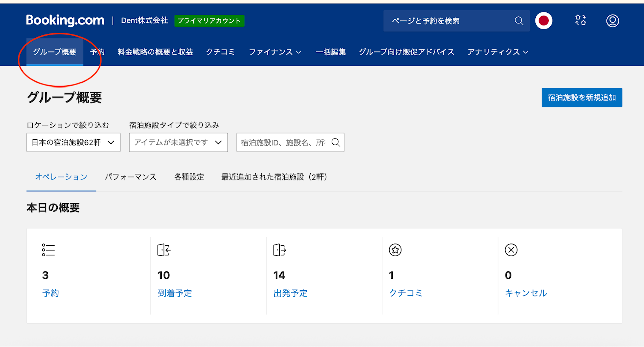Open the property type filter dropdown
644x347 pixels.
click(x=178, y=142)
